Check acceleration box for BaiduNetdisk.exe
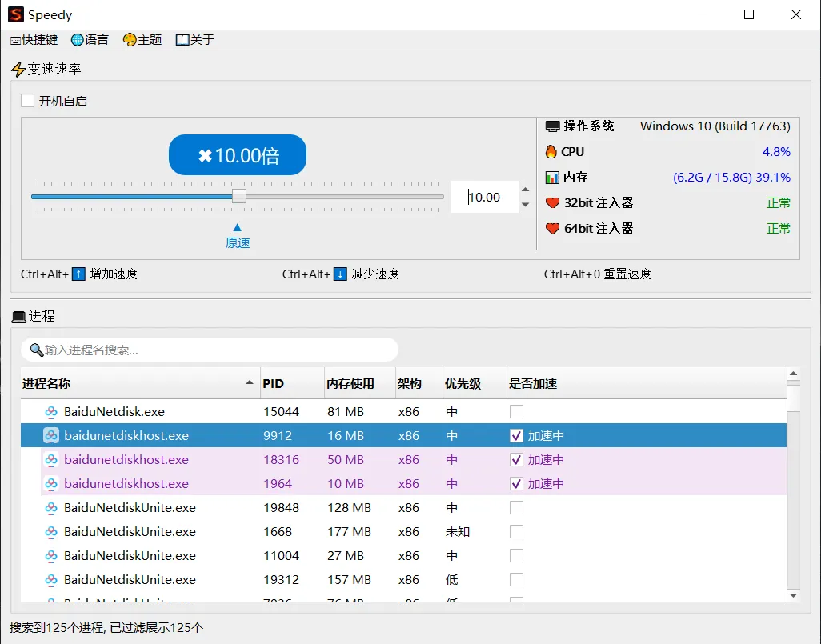 [516, 411]
